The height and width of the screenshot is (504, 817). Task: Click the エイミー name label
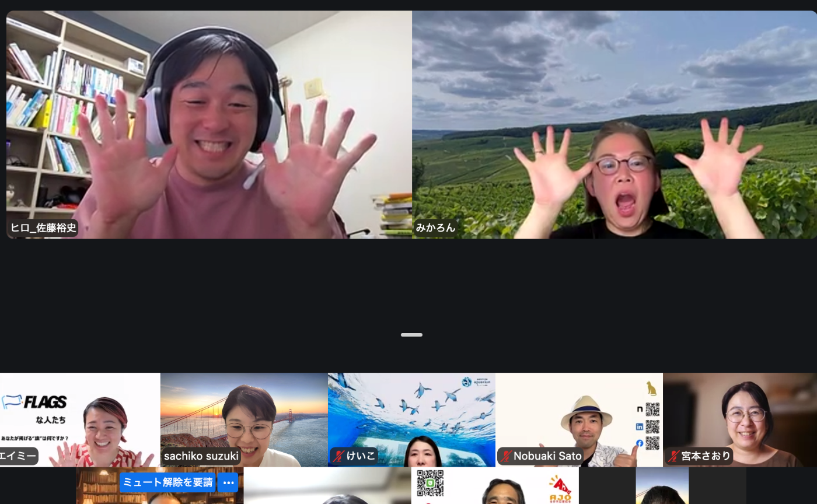point(18,456)
